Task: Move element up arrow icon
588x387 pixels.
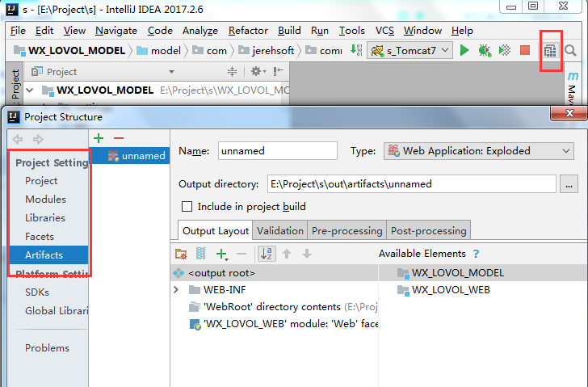Action: tap(287, 254)
